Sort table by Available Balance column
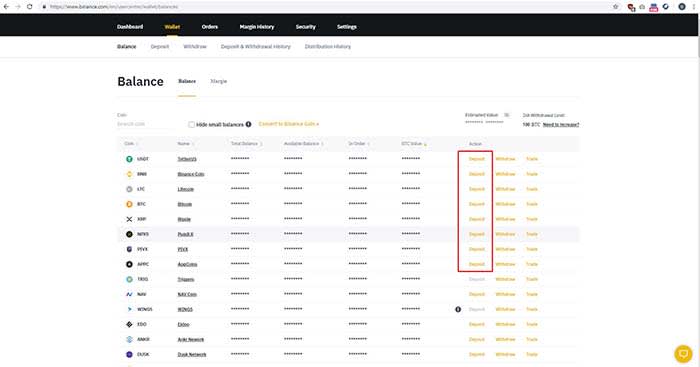Image resolution: width=700 pixels, height=367 pixels. click(303, 144)
